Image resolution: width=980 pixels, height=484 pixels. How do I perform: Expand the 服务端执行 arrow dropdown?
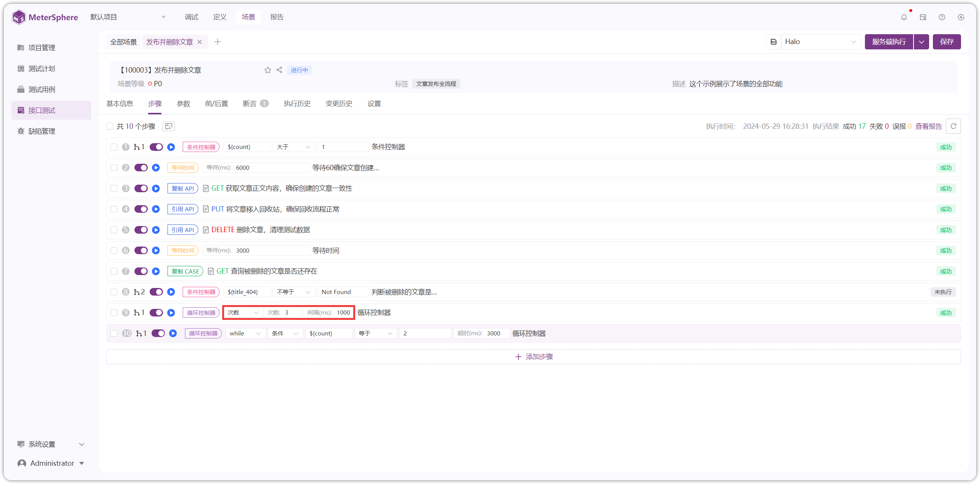pyautogui.click(x=921, y=42)
